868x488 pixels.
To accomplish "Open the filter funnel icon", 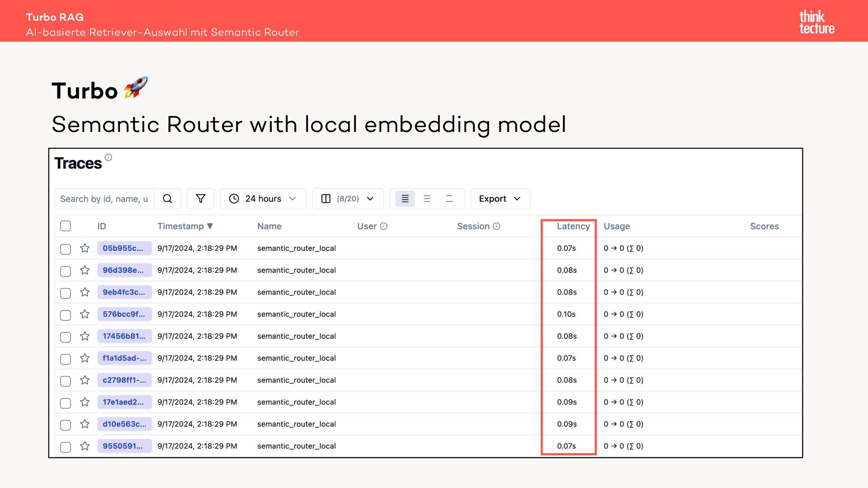I will click(x=201, y=199).
